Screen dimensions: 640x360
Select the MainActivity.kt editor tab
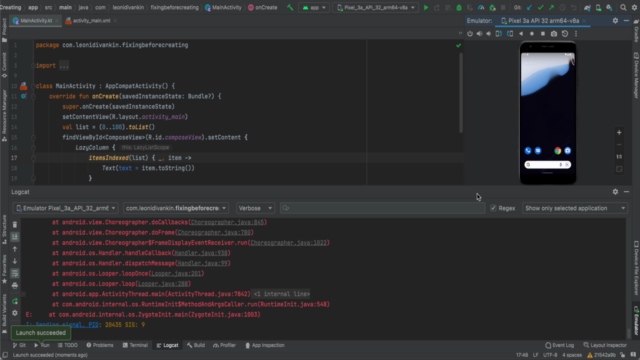[x=36, y=20]
